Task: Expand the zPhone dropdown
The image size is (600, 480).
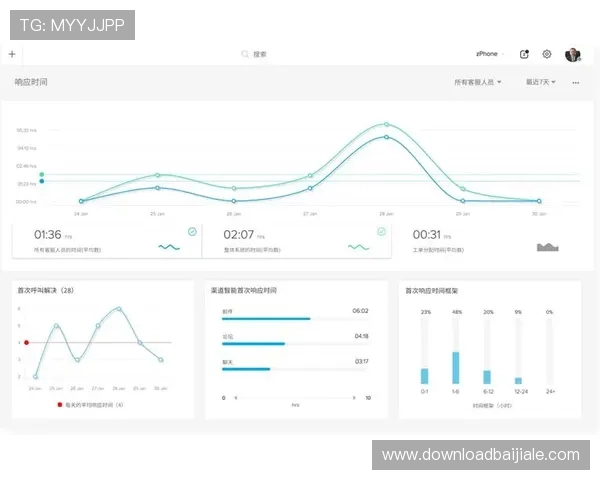Action: pos(490,54)
